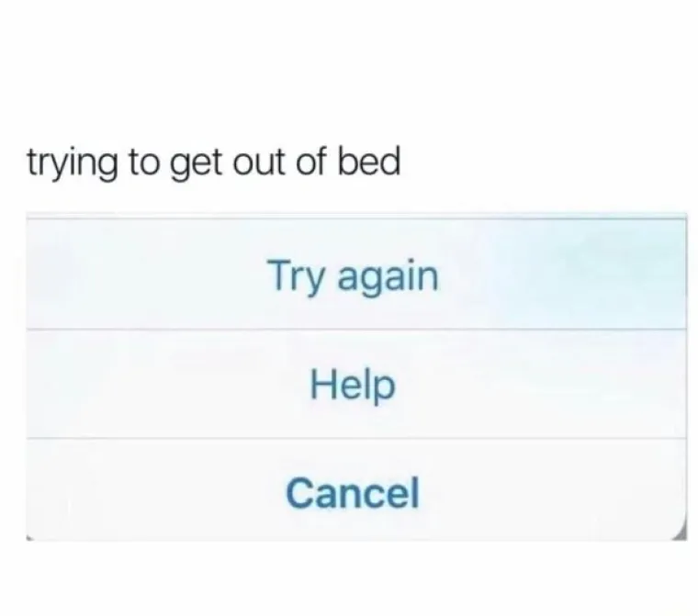This screenshot has width=698, height=616.
Task: Click the 'trying to get out of bed' caption
Action: click(x=214, y=163)
